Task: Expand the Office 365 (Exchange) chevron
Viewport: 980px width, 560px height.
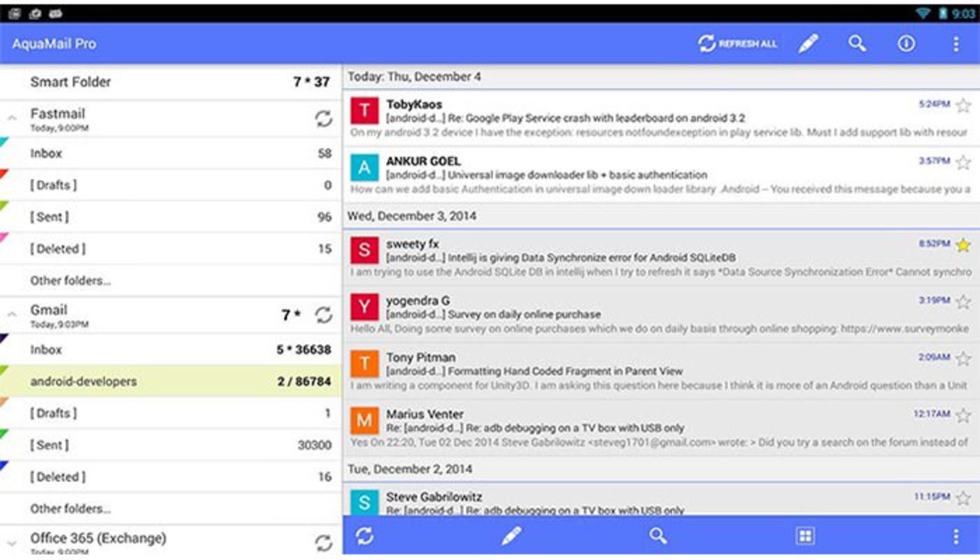Action: [x=12, y=543]
